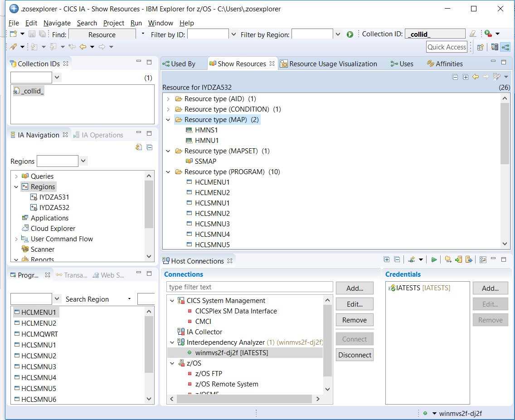Viewport: 515px width, 420px height.
Task: Click the New wizard icon in the toolbar
Action: 14,34
